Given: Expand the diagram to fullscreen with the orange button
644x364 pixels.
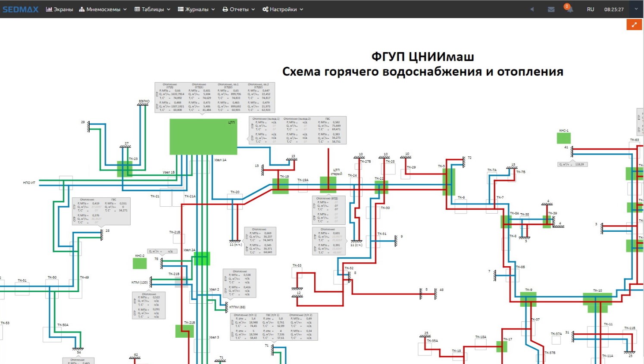Looking at the screenshot, I should click(x=634, y=25).
